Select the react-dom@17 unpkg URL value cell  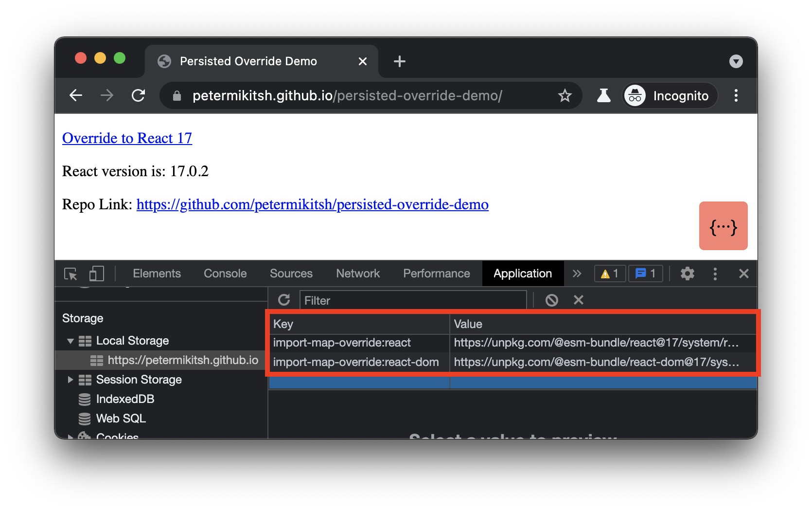tap(603, 362)
